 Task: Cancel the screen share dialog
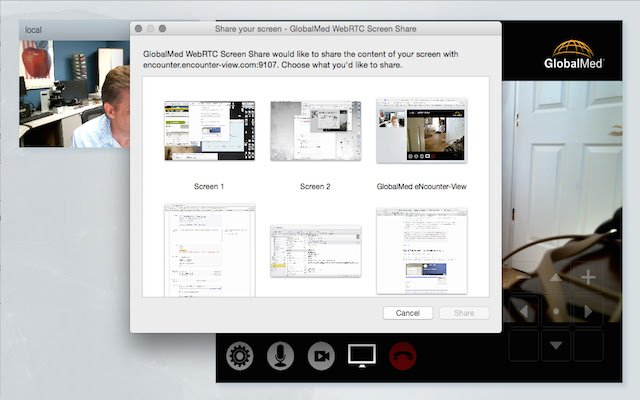point(408,313)
